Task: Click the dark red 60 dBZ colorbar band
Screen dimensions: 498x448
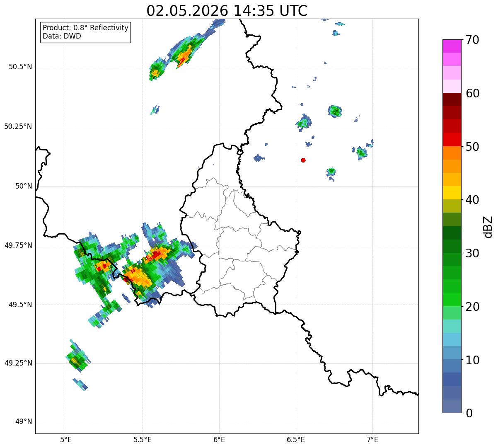Action: 452,99
